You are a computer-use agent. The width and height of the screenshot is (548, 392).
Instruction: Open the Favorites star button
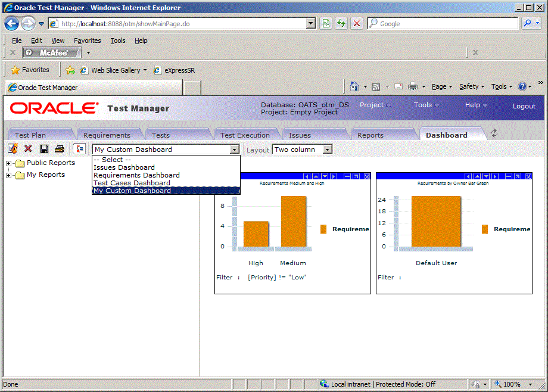click(x=30, y=70)
